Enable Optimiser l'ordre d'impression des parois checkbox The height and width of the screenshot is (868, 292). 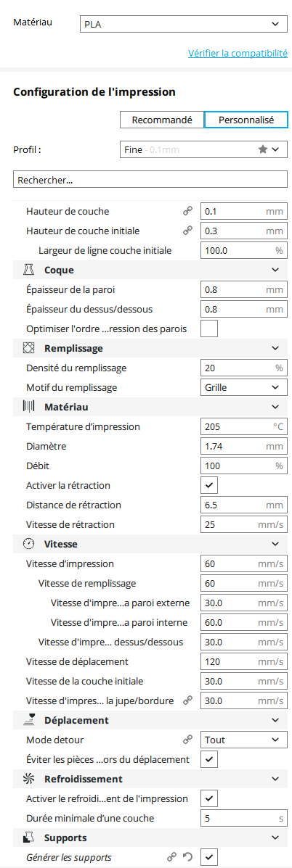point(209,328)
